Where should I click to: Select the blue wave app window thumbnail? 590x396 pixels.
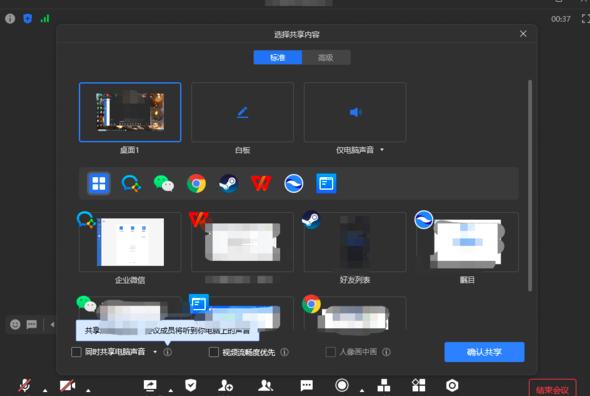(467, 242)
